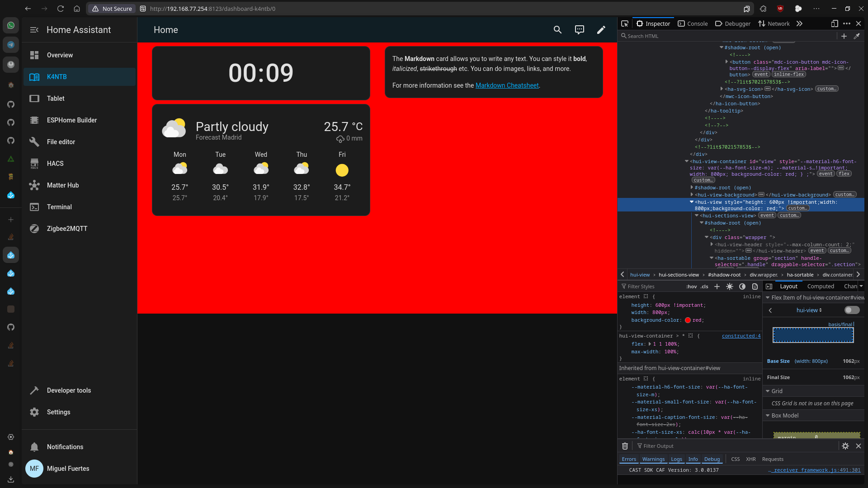Image resolution: width=868 pixels, height=488 pixels.
Task: Open HACS from the sidebar
Action: click(x=55, y=164)
